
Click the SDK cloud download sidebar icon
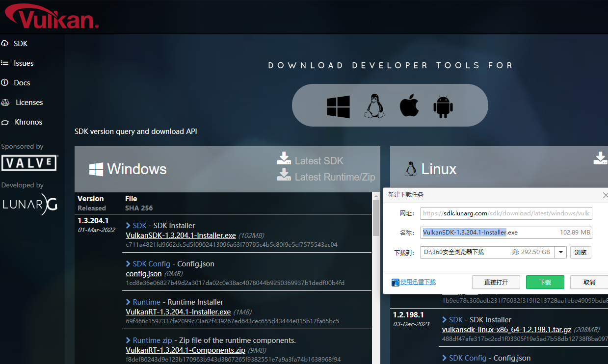[5, 43]
